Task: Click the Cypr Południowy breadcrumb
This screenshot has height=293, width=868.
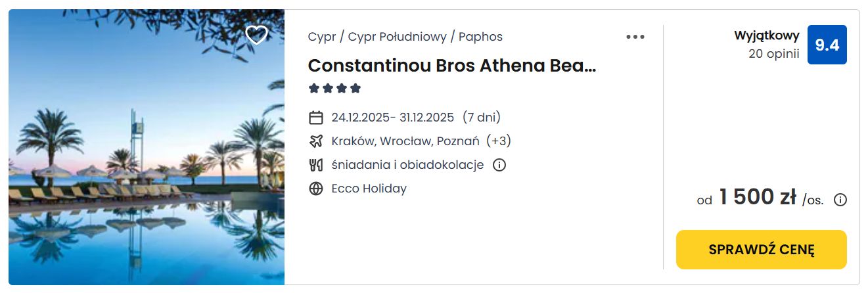Action: click(x=397, y=37)
